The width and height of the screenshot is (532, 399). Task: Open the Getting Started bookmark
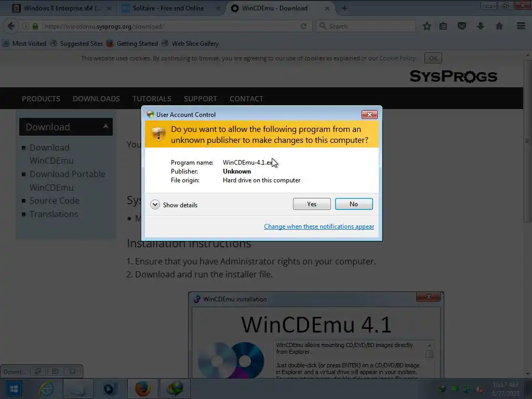(x=132, y=44)
